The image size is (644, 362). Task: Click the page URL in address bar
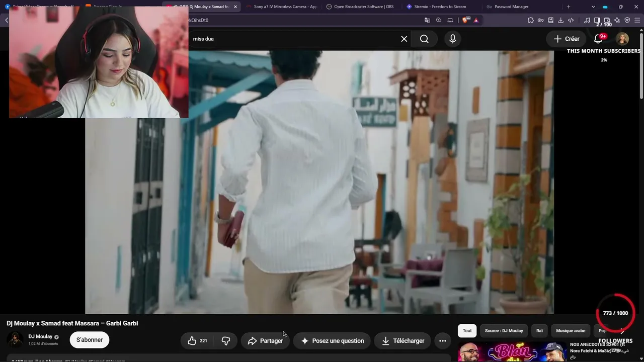point(198,20)
